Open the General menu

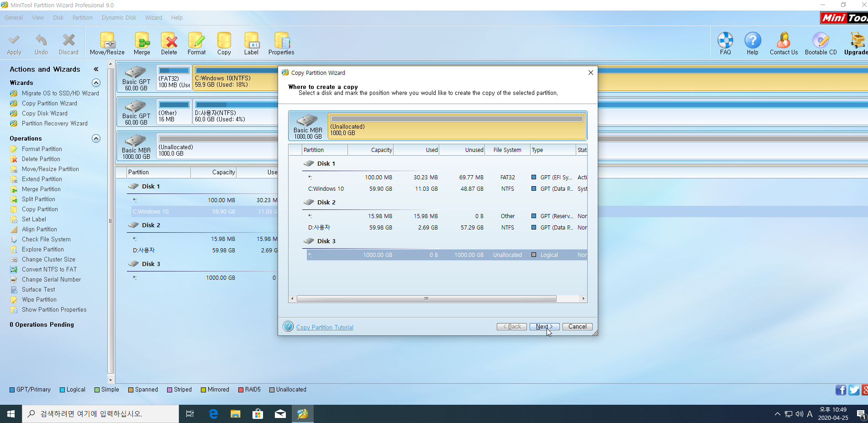tap(14, 18)
